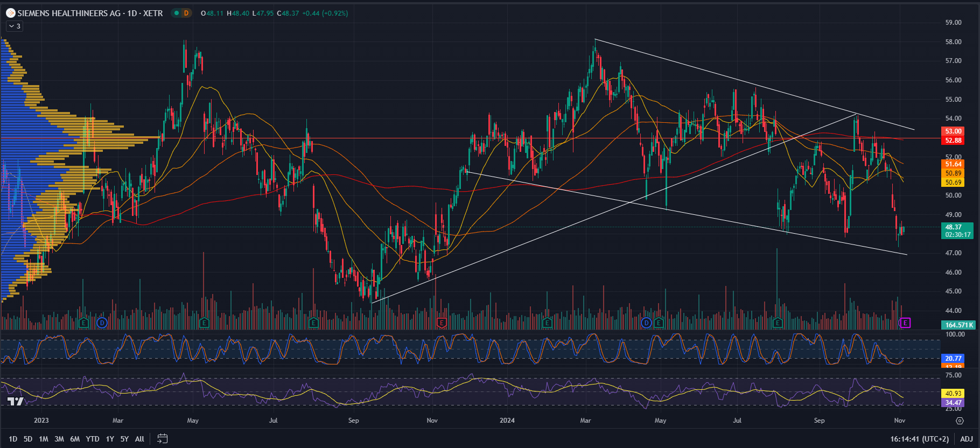This screenshot has height=448, width=980.
Task: Open chart scale settings gear icon
Action: (x=960, y=421)
